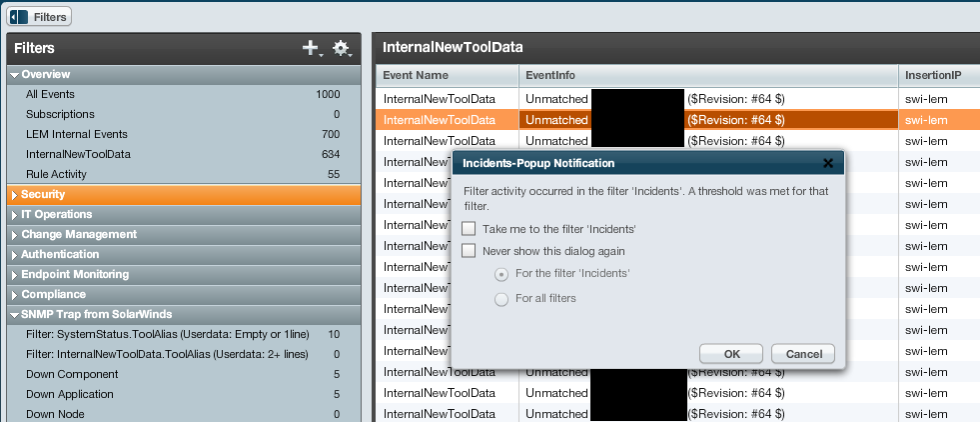Screen dimensions: 980x422
Task: Open the Subscriptions filter
Action: 184,114
